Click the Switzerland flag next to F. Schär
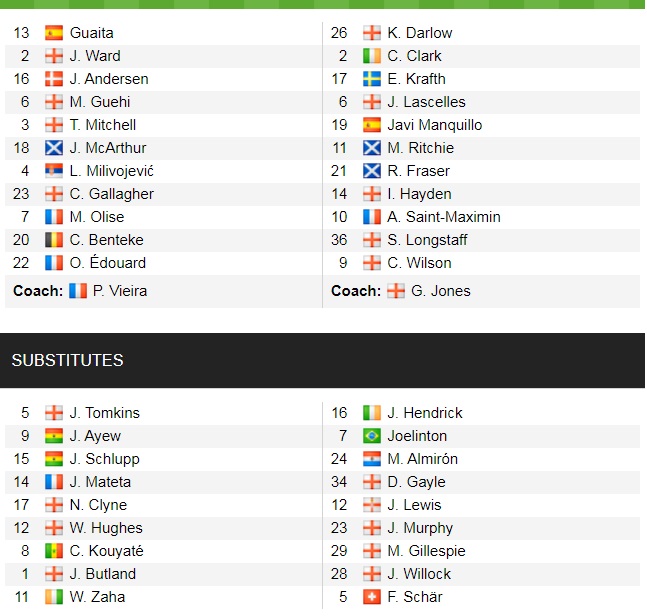Viewport: 647px width, 616px height. (x=372, y=597)
